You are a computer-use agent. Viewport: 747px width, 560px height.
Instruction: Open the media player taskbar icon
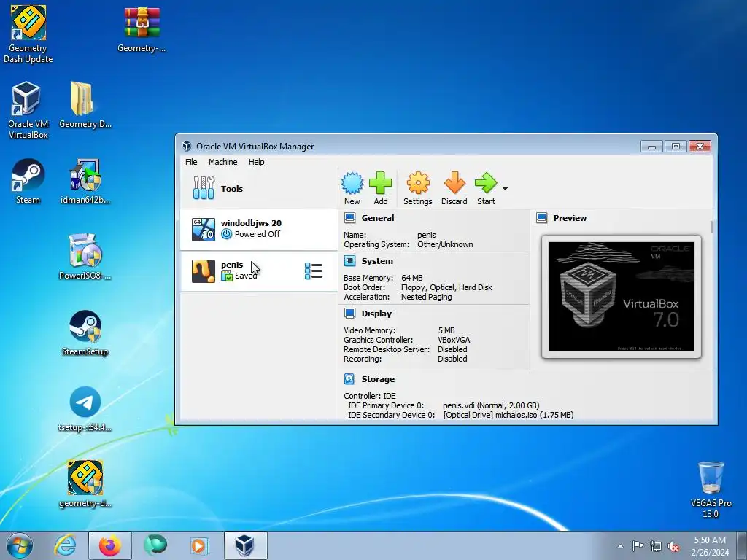198,545
